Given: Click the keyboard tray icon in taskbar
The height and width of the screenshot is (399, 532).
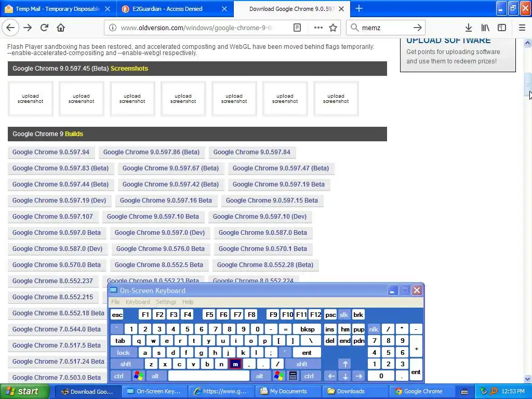Looking at the screenshot, I should [464, 392].
